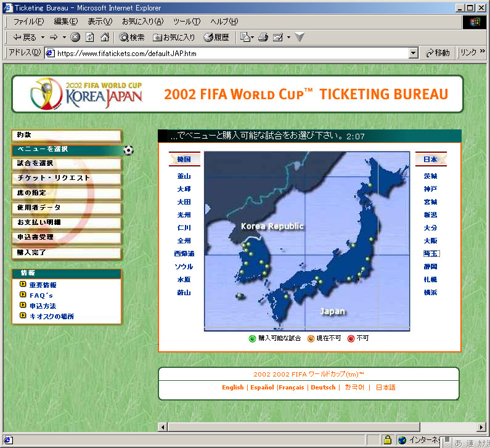Select the チケット・リクエスト sidebar step
Image resolution: width=490 pixels, height=448 pixels.
click(66, 178)
